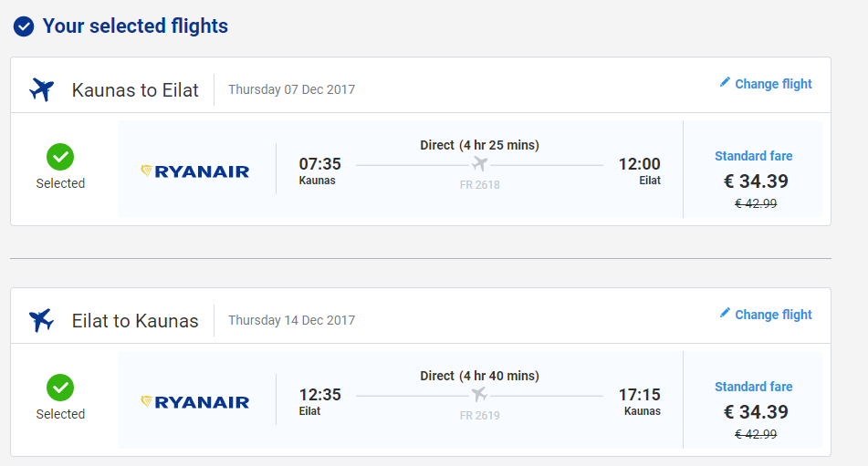Viewport: 868px width, 466px height.
Task: Click Ryanair logo on the Eilat to Kaunas flight
Action: click(x=195, y=401)
